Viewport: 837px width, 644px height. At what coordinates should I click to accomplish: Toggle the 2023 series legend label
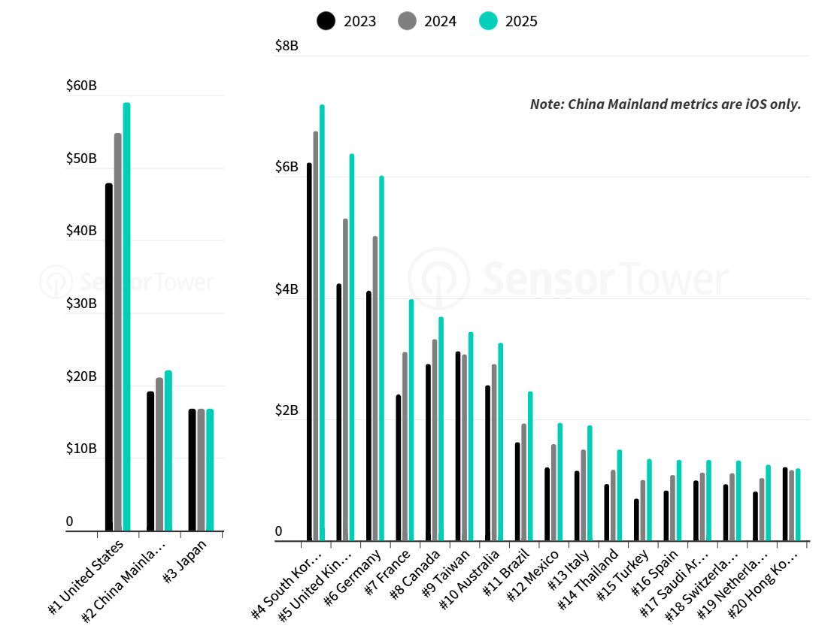[359, 21]
